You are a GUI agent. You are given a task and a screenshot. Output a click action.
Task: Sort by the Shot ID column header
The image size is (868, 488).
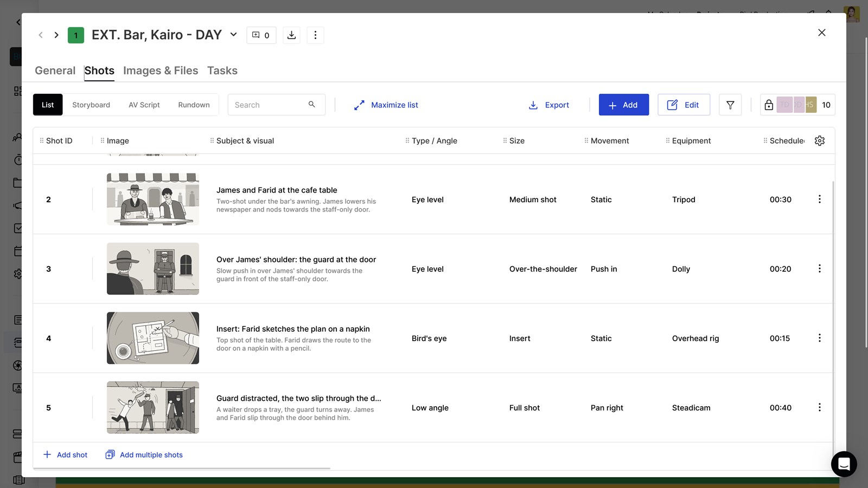coord(59,141)
